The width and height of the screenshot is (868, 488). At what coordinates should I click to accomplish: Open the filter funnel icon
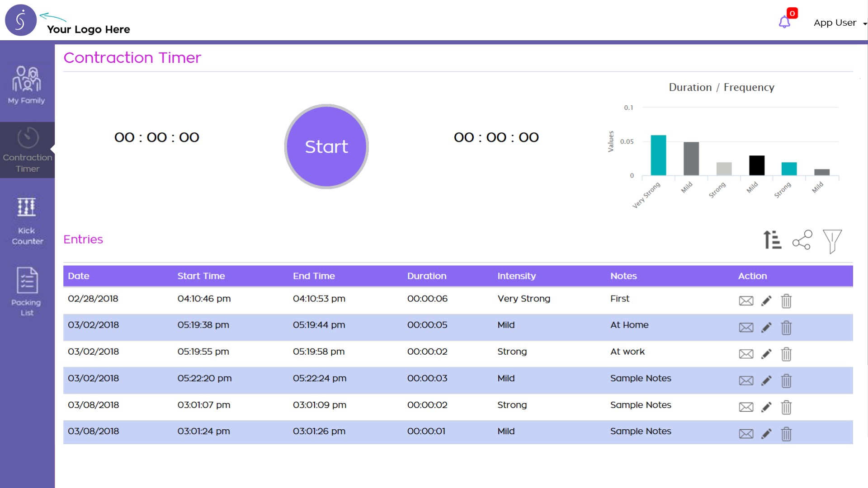[832, 241]
